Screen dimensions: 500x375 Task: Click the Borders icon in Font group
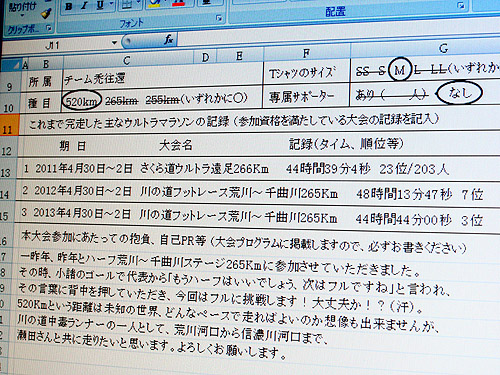pos(127,4)
